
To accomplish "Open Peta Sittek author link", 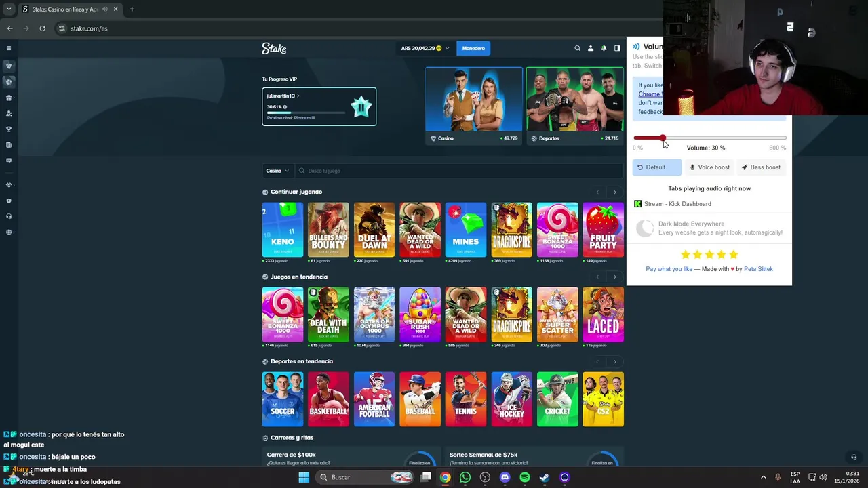I will pyautogui.click(x=758, y=269).
